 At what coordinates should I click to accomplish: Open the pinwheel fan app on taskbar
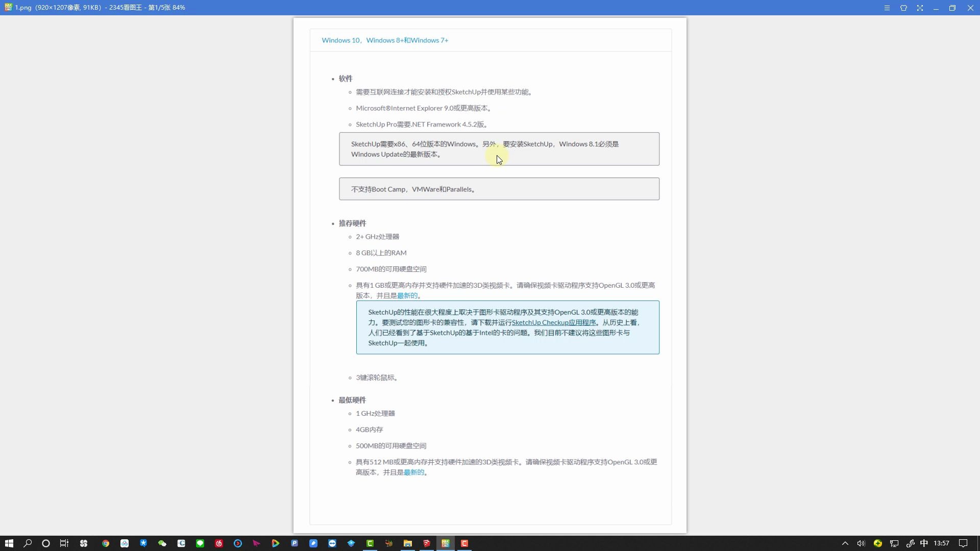84,543
